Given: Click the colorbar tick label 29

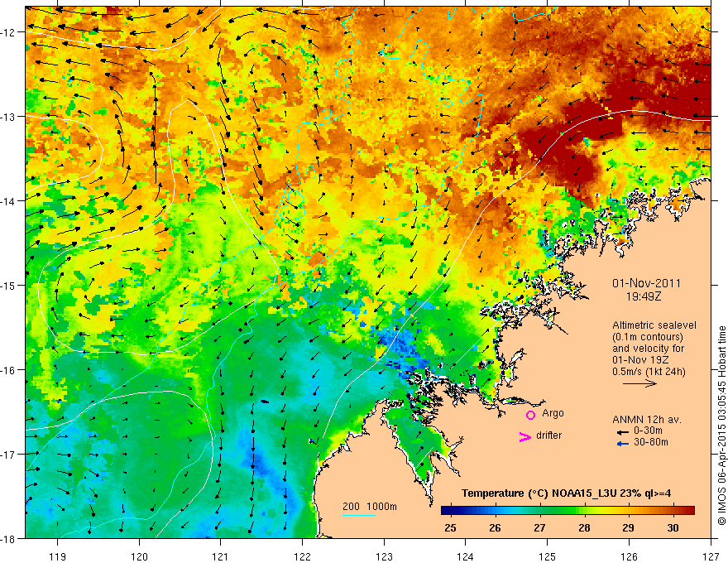Looking at the screenshot, I should pyautogui.click(x=628, y=527).
